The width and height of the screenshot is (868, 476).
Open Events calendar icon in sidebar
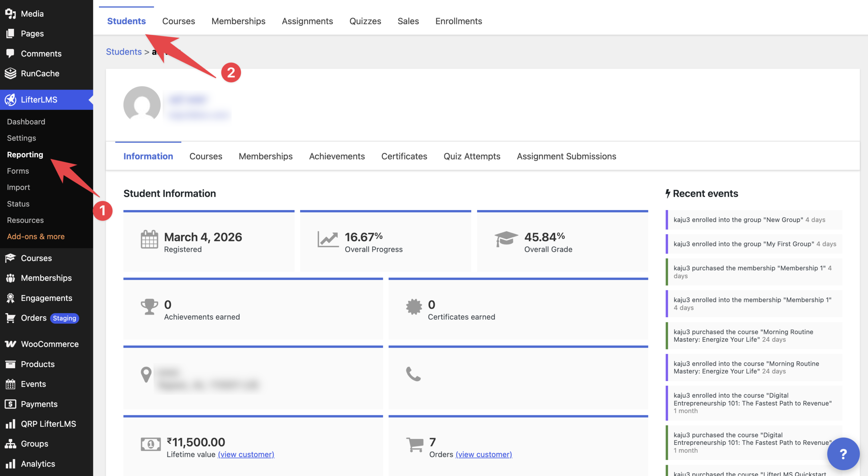tap(11, 384)
